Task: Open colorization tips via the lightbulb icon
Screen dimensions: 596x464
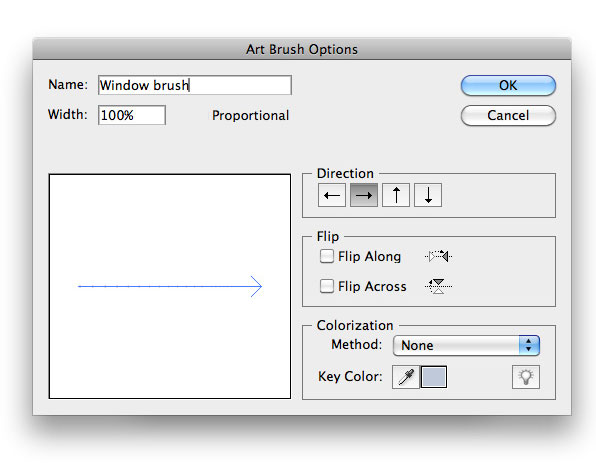Action: pyautogui.click(x=526, y=377)
